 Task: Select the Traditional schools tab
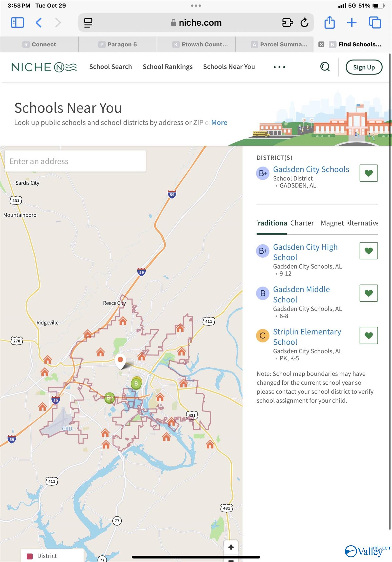pyautogui.click(x=272, y=223)
